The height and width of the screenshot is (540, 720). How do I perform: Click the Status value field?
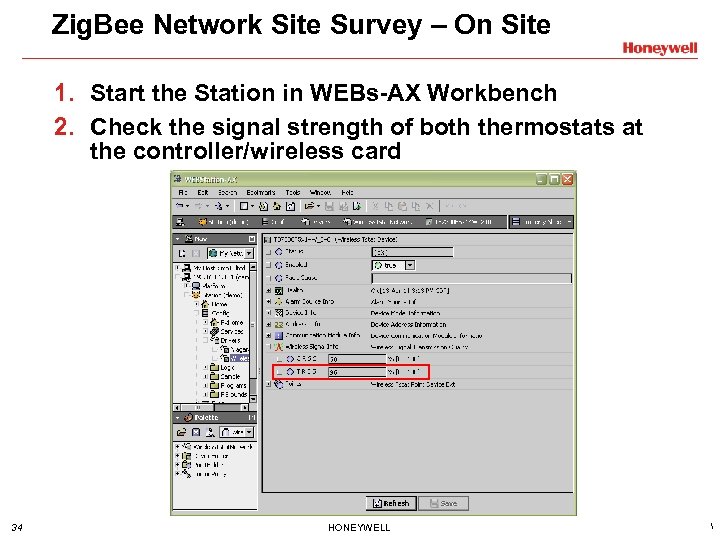[x=412, y=252]
